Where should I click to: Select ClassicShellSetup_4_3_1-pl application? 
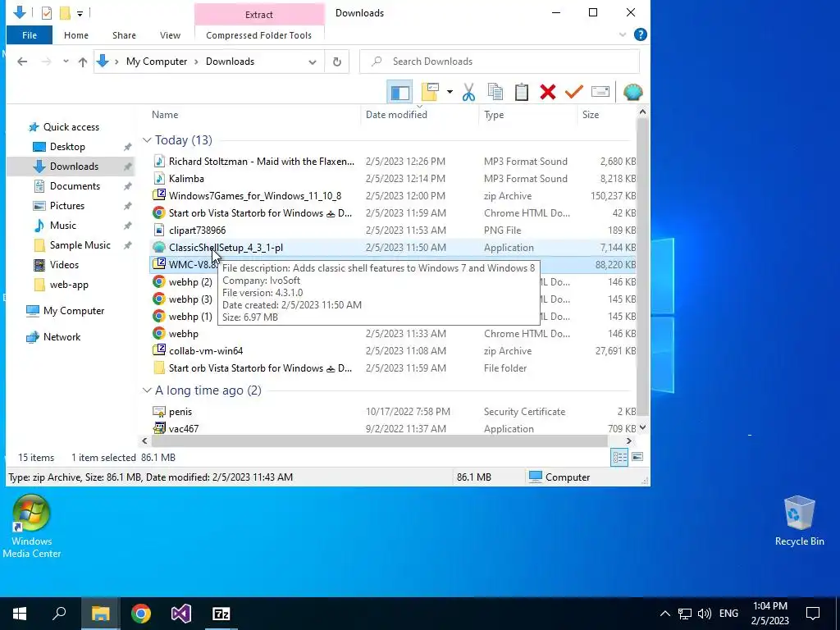394,248
